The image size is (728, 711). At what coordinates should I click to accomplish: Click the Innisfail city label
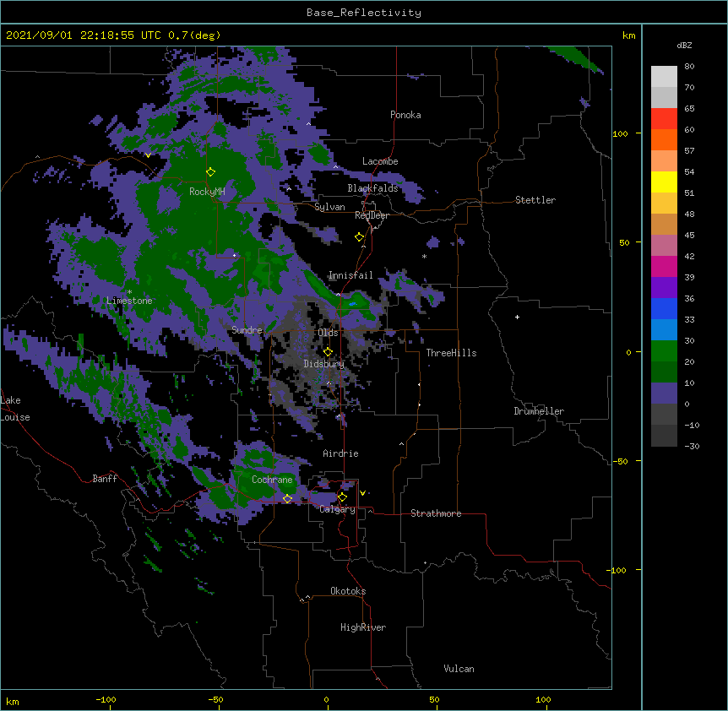tap(350, 275)
